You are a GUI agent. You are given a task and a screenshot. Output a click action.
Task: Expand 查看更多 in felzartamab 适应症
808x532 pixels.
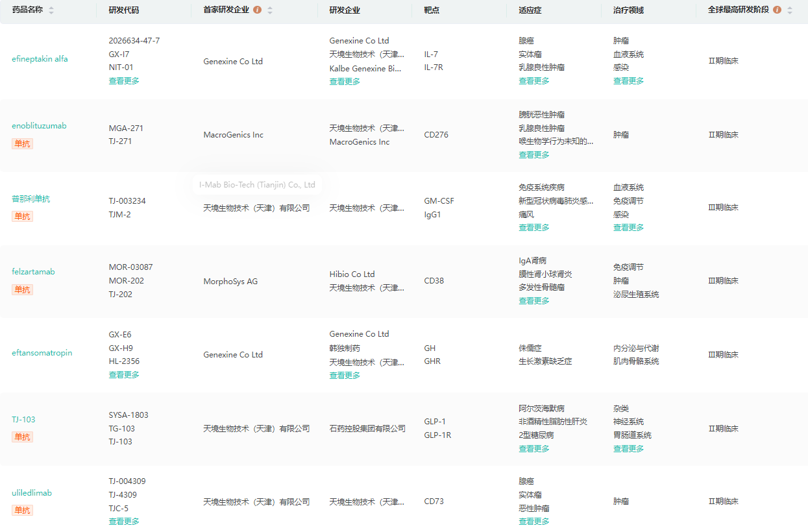(534, 301)
